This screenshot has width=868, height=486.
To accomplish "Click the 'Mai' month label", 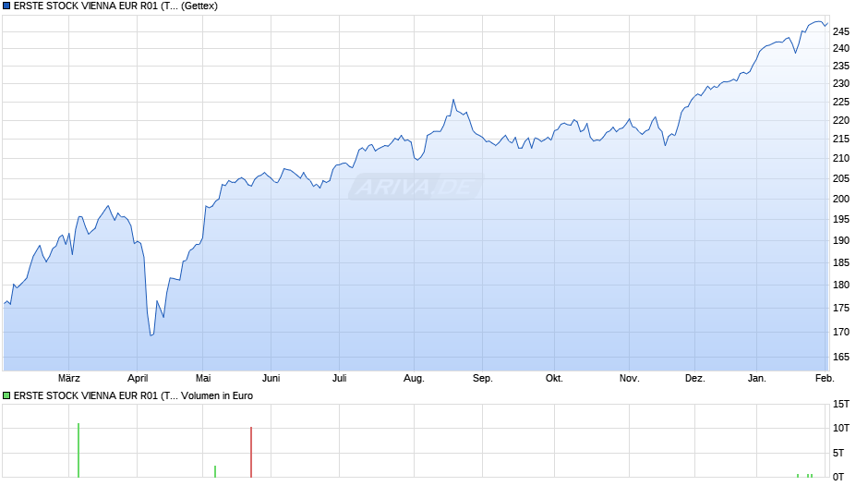I will click(203, 378).
